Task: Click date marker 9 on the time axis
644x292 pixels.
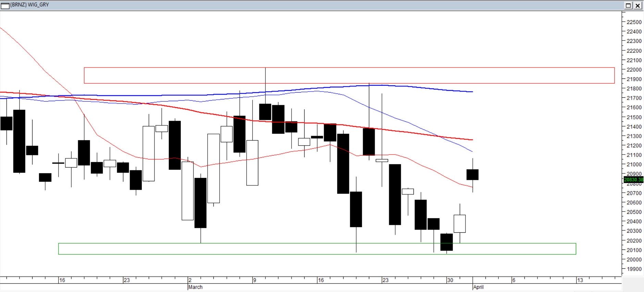Action: coord(255,280)
